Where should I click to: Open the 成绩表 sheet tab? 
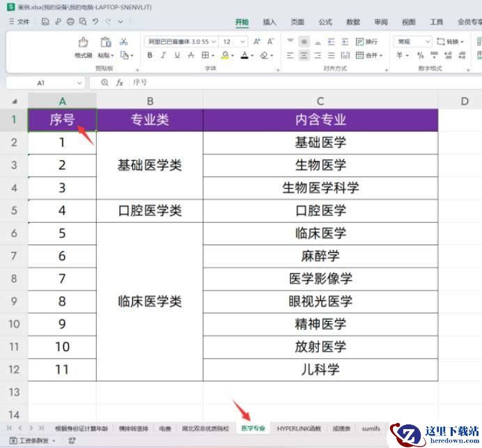click(x=341, y=428)
